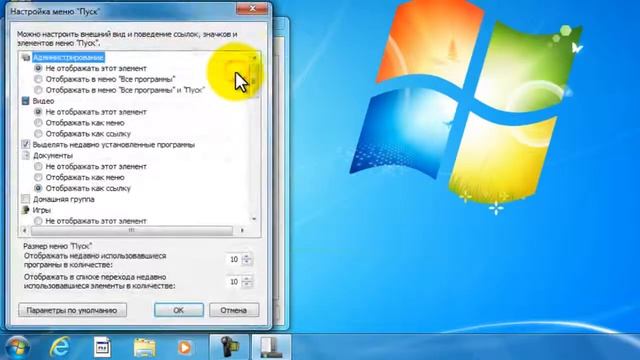The height and width of the screenshot is (360, 640).
Task: Click the jump list items count field
Action: coord(234,282)
